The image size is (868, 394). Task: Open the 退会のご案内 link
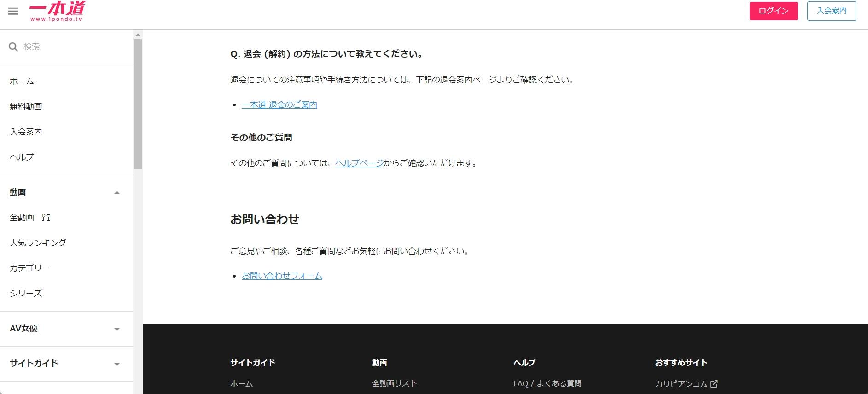click(x=279, y=105)
